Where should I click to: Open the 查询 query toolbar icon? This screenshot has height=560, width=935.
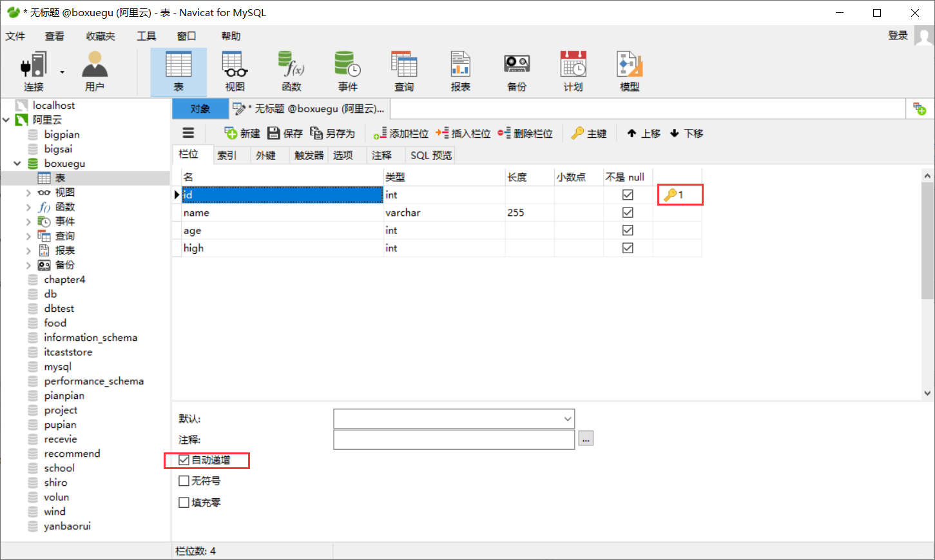tap(404, 72)
